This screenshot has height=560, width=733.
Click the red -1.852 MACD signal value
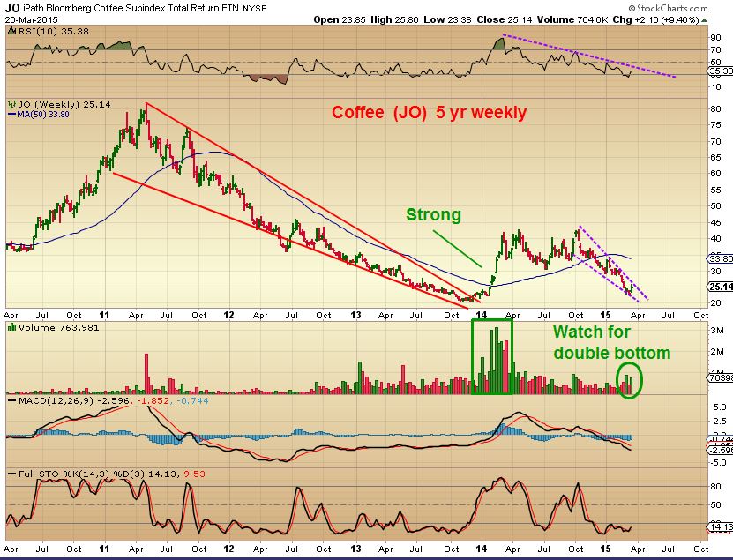click(x=153, y=401)
